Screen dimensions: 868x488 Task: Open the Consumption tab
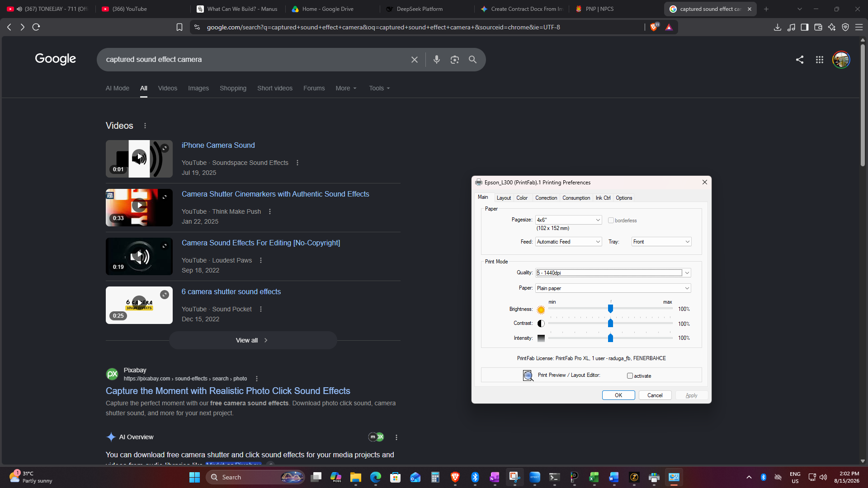point(576,198)
